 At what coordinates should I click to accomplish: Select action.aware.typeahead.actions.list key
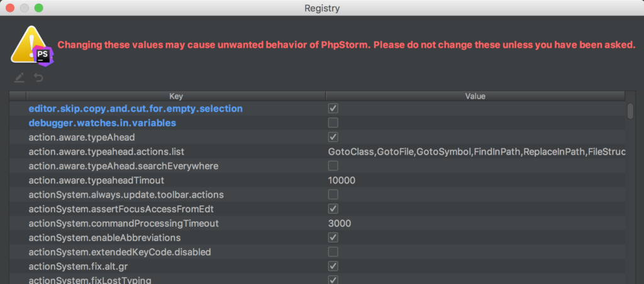coord(106,152)
